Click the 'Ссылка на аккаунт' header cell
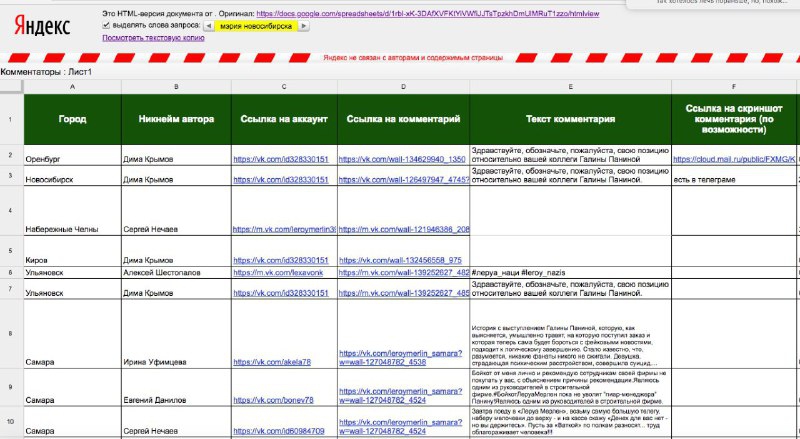The image size is (800, 439). pos(284,119)
